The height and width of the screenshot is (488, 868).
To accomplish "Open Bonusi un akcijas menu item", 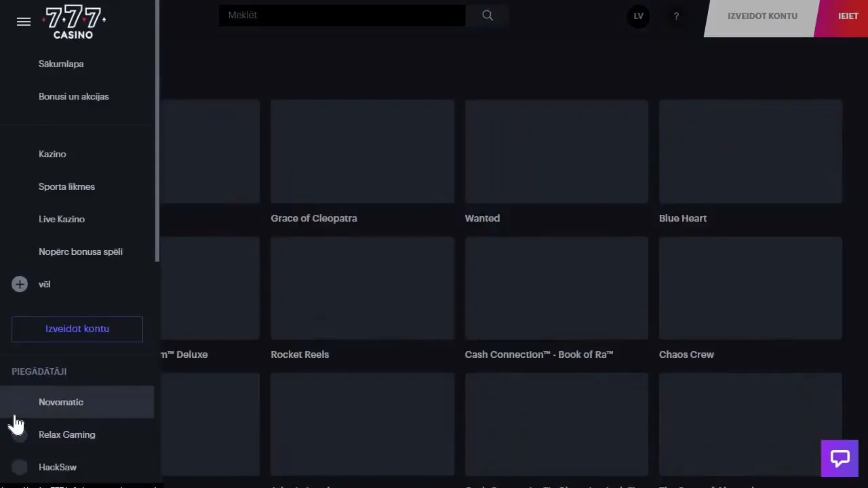I will coord(74,96).
